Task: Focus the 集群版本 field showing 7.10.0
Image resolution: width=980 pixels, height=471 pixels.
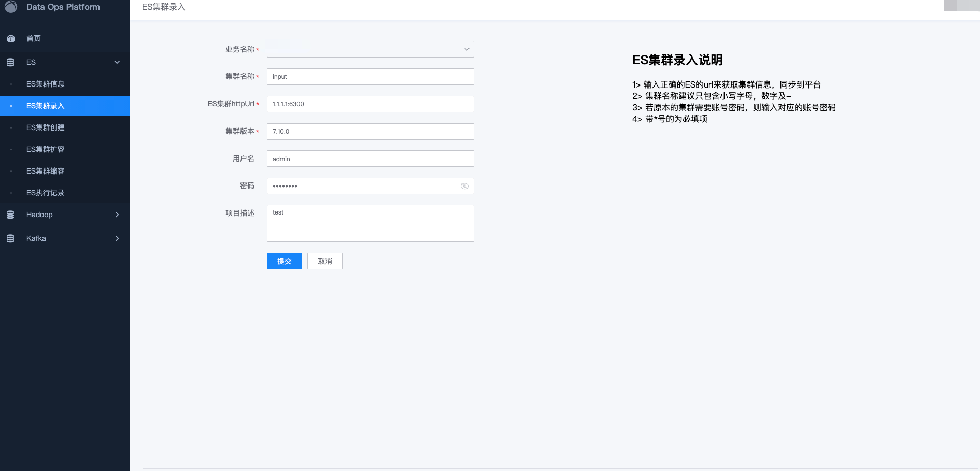Action: [x=371, y=132]
